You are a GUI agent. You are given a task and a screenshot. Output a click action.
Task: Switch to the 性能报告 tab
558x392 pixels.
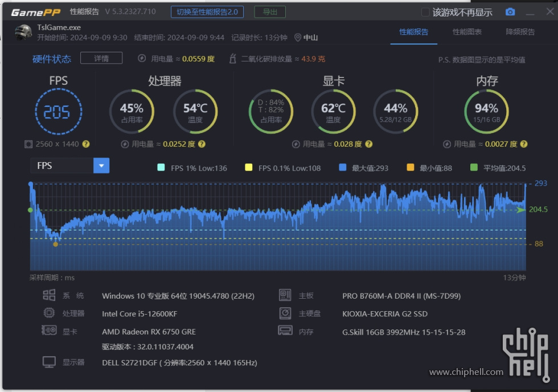coord(413,32)
